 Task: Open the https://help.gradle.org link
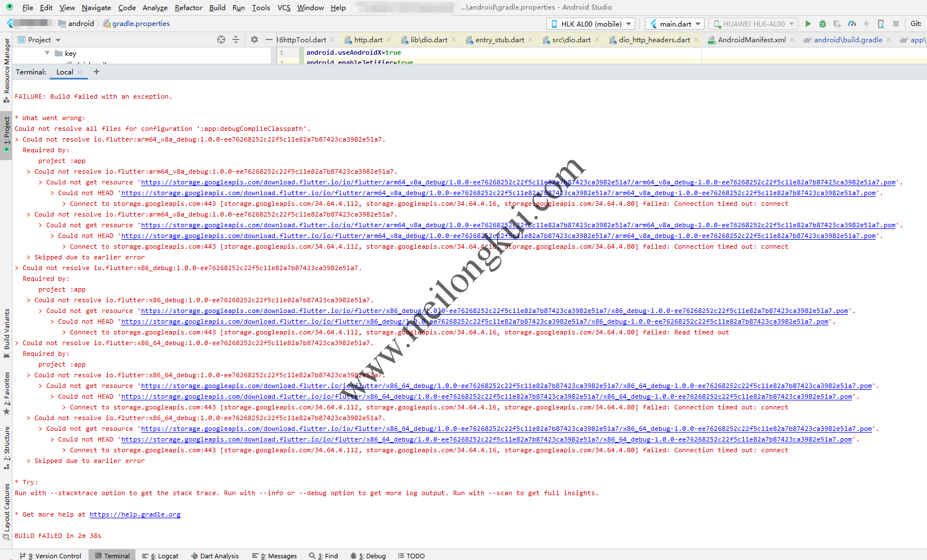[x=135, y=514]
